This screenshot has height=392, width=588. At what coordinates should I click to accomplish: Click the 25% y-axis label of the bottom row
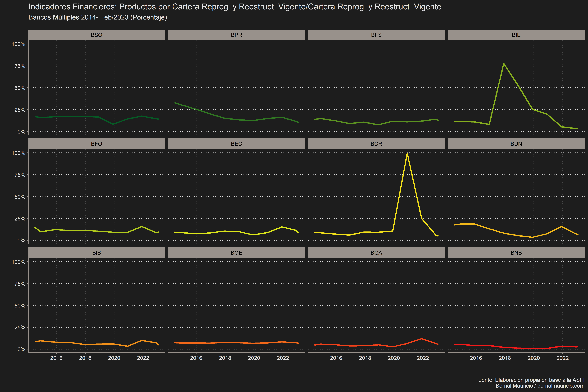20,328
